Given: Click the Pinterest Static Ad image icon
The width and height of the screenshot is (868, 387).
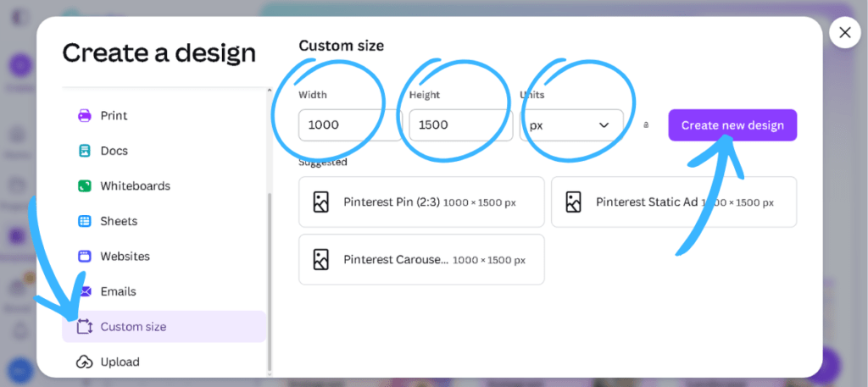Looking at the screenshot, I should (x=573, y=202).
